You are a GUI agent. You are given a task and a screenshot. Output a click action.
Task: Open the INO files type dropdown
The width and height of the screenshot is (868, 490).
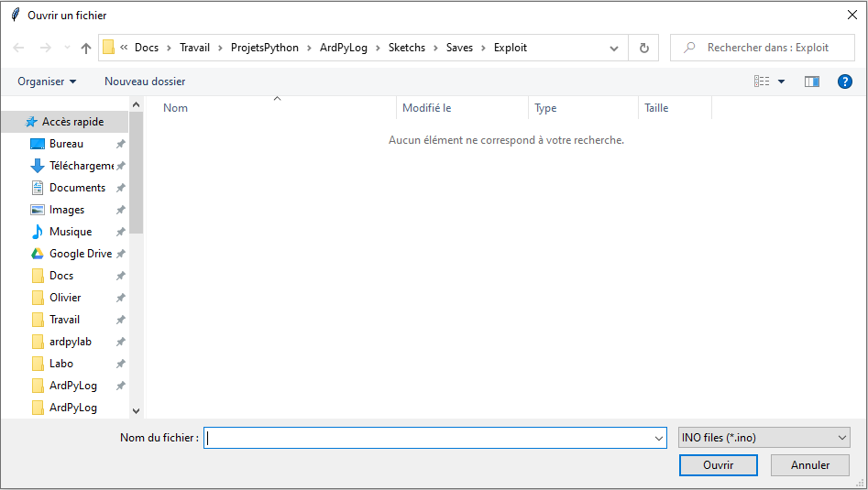click(764, 438)
